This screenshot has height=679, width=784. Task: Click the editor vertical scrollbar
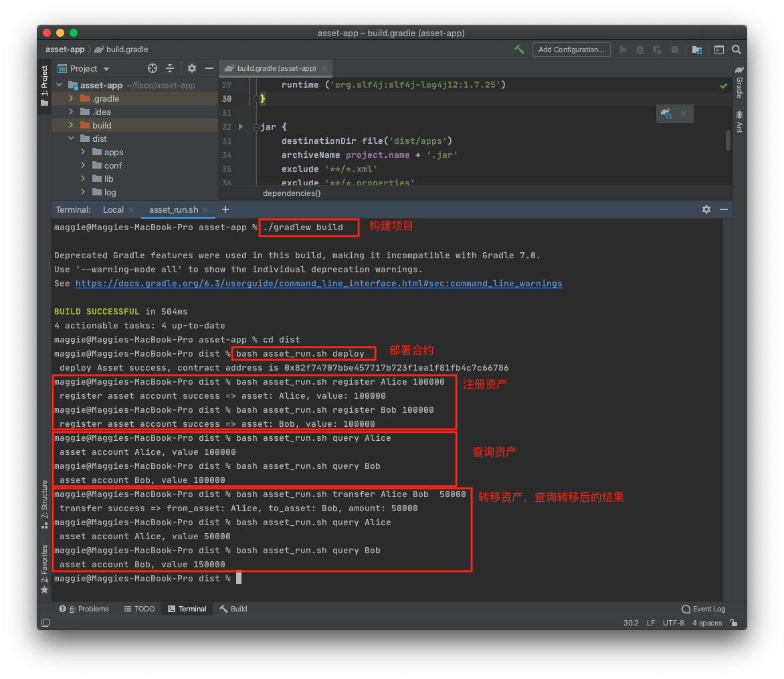click(728, 140)
